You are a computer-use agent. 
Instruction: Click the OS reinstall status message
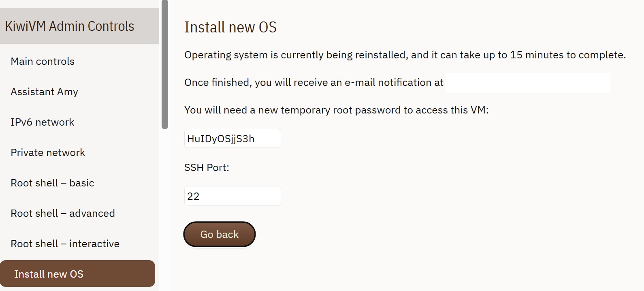click(405, 55)
